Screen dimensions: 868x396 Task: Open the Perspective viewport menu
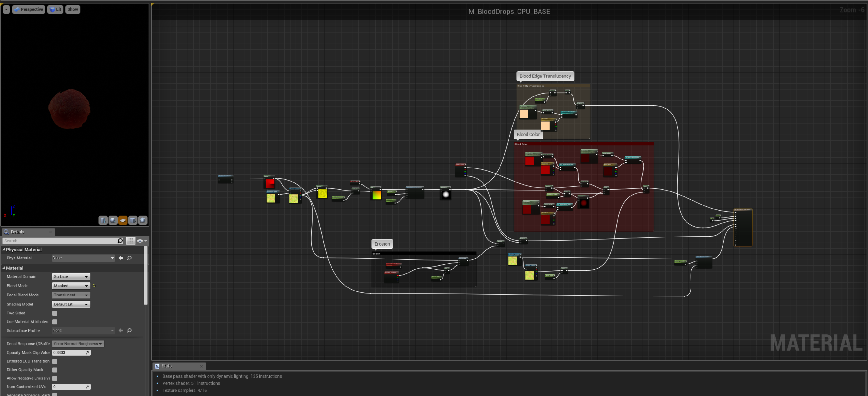(29, 9)
